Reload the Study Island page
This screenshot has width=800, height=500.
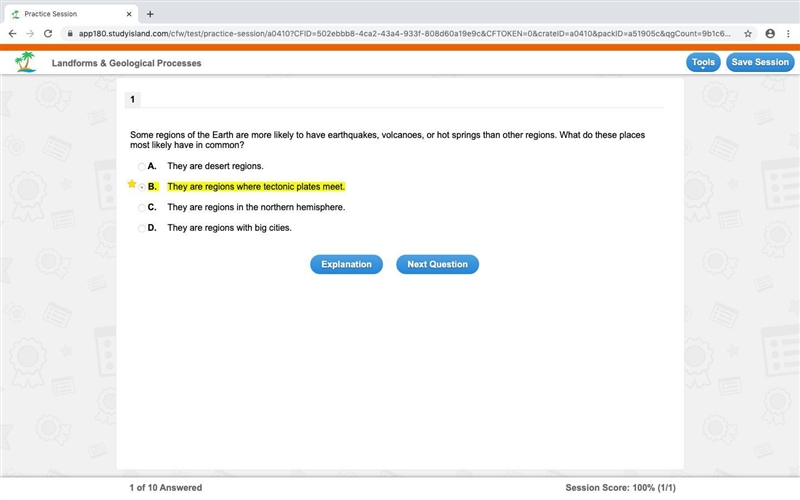click(x=48, y=34)
